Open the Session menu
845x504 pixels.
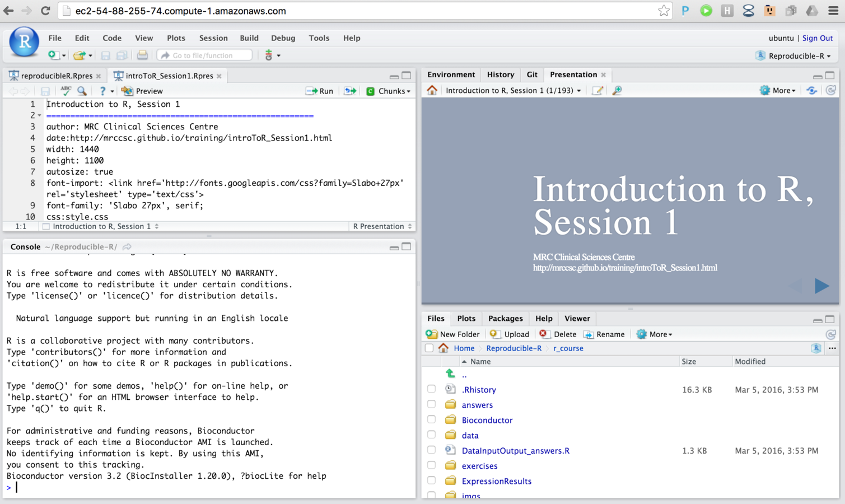tap(213, 38)
